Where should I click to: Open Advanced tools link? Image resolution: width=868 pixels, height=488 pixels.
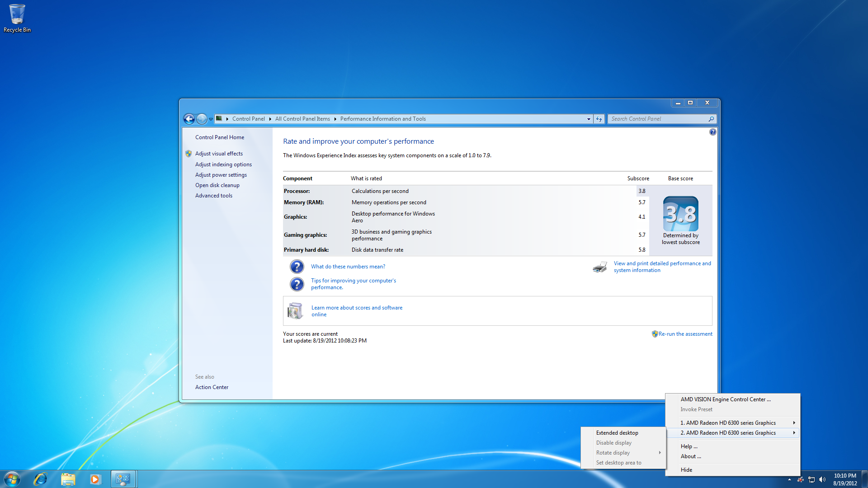[x=214, y=196]
